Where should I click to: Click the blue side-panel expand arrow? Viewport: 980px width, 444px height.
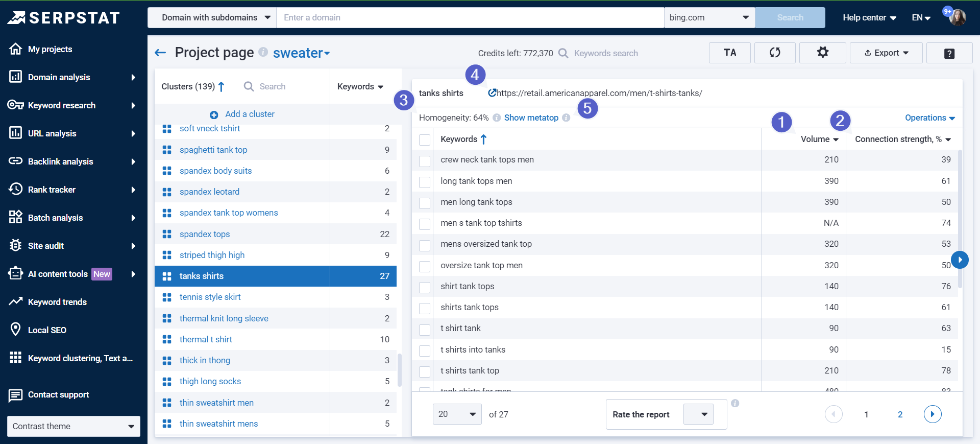pos(960,260)
